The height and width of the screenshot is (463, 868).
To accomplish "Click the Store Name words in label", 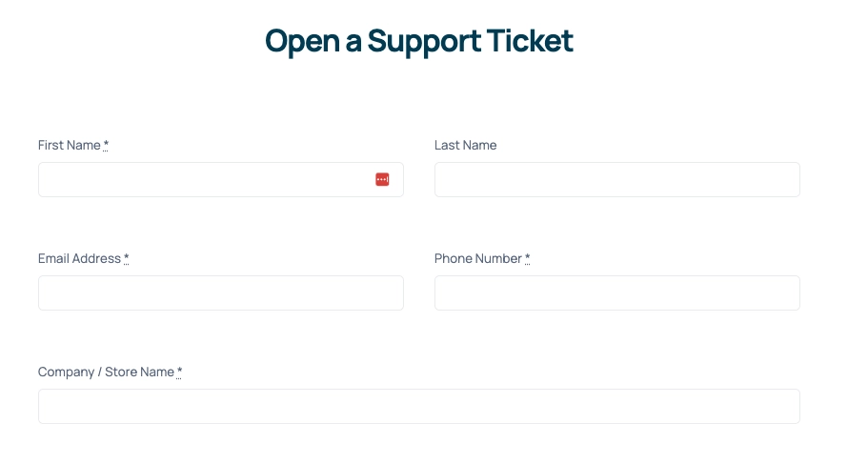I will (139, 372).
